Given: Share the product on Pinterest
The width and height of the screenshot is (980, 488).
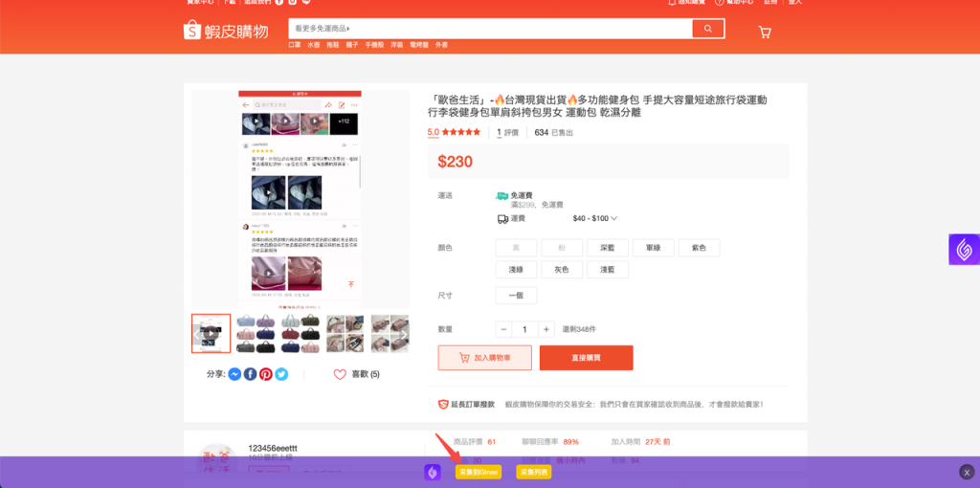Looking at the screenshot, I should [x=266, y=374].
